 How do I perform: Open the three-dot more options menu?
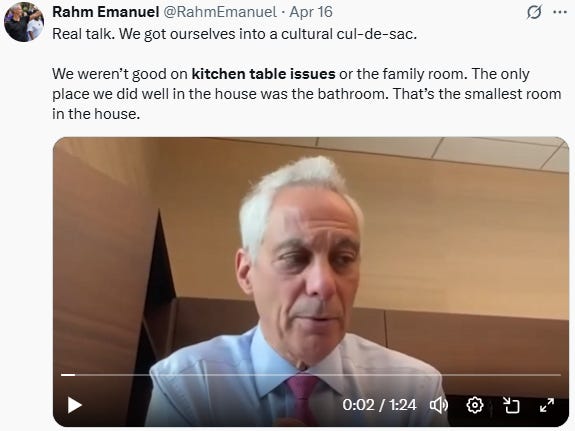tap(560, 12)
